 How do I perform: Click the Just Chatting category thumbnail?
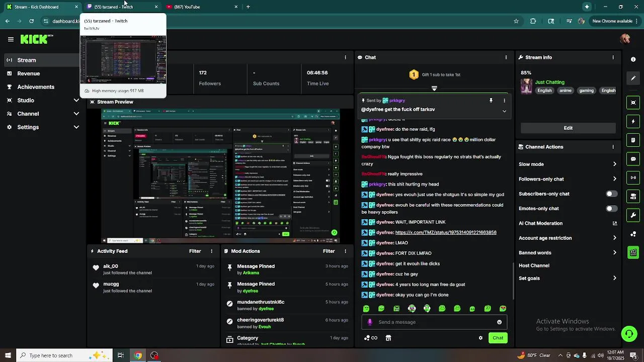point(526,86)
